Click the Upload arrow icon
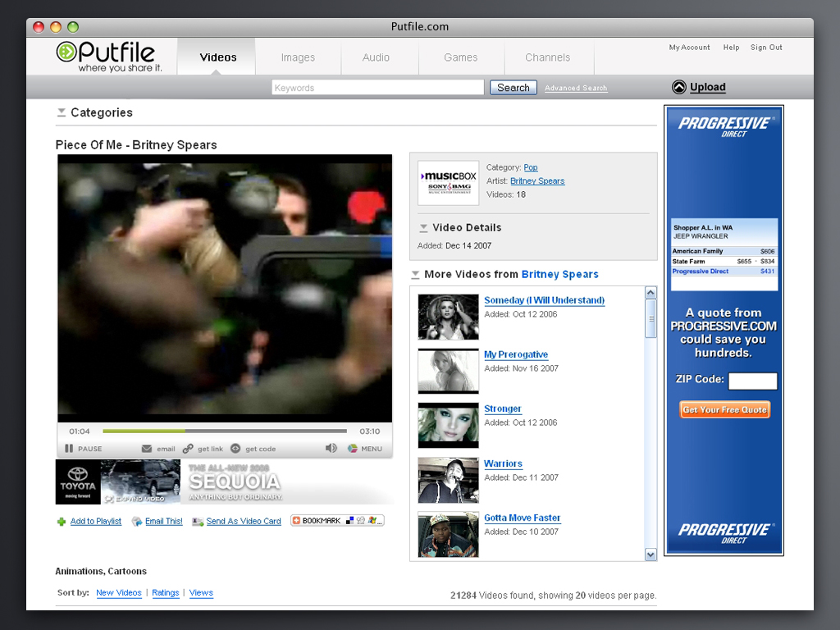The height and width of the screenshot is (630, 840). [678, 88]
